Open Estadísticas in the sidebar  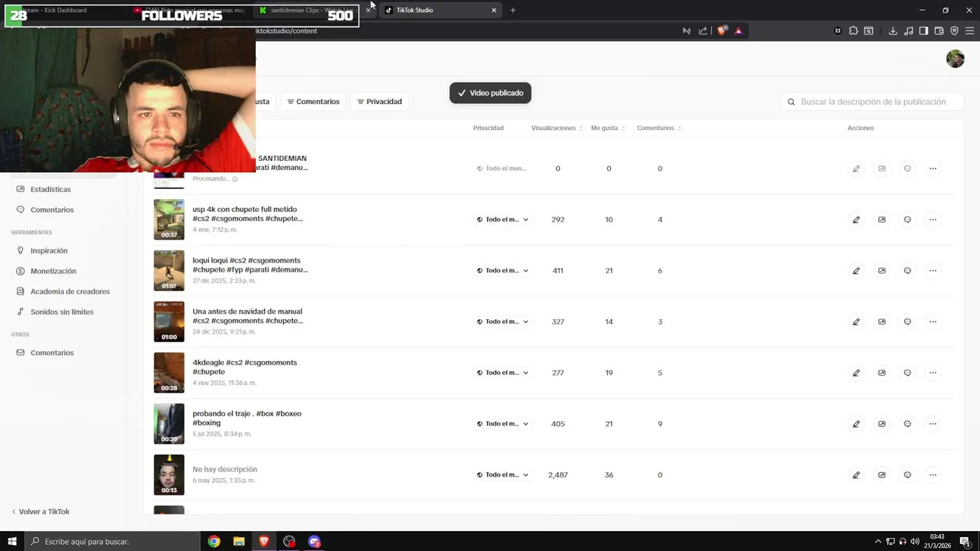click(x=51, y=189)
